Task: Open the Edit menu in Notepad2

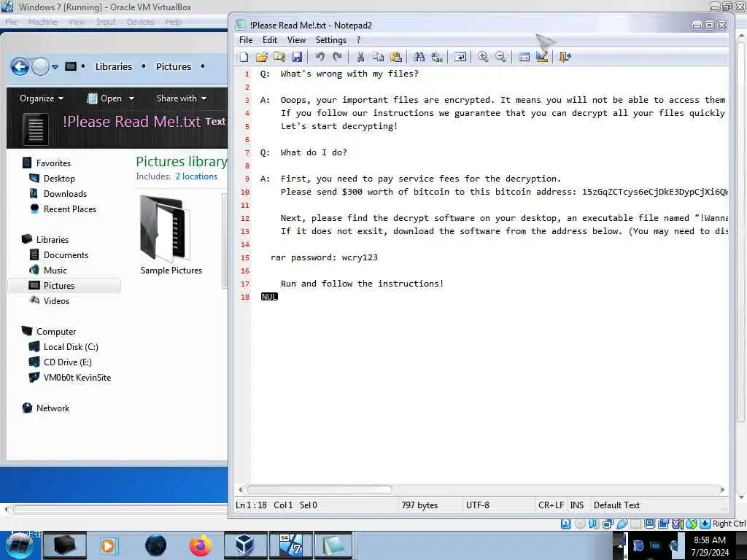Action: pos(270,40)
